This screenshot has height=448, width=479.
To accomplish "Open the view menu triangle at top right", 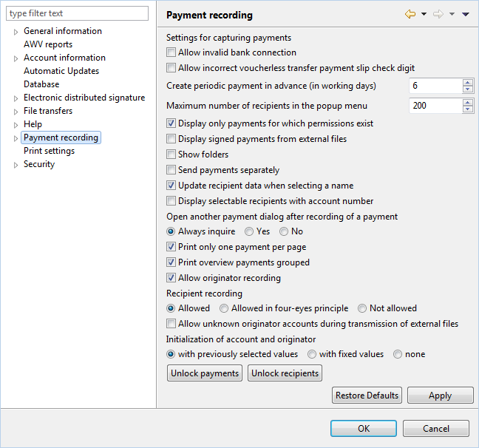I will (465, 14).
